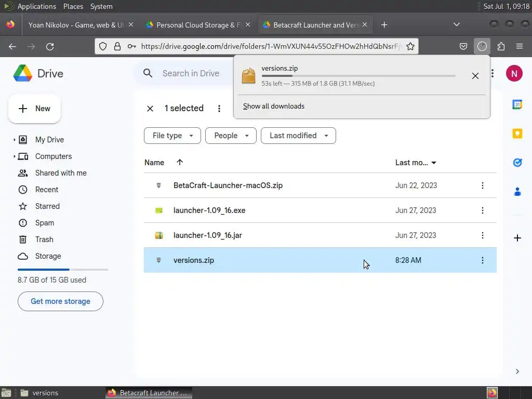The image size is (532, 399).
Task: Open a new browser tab
Action: pyautogui.click(x=384, y=25)
